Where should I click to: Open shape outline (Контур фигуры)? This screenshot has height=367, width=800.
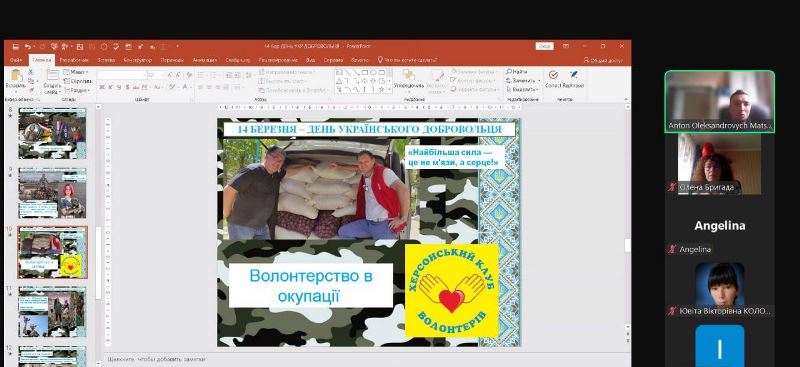473,81
